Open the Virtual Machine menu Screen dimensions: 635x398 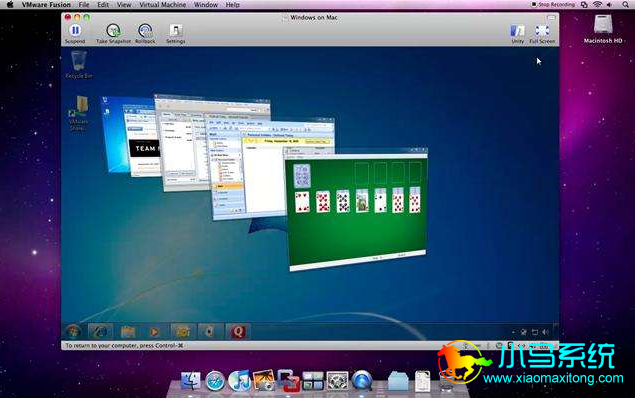pos(162,5)
